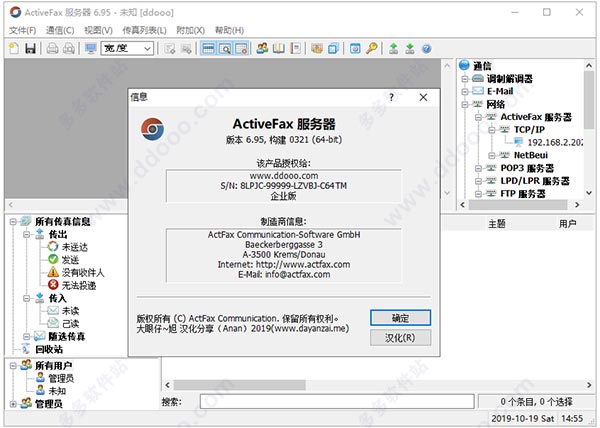The height and width of the screenshot is (428, 600).
Task: Click the blue stacked windows toolbar icon
Action: click(333, 49)
